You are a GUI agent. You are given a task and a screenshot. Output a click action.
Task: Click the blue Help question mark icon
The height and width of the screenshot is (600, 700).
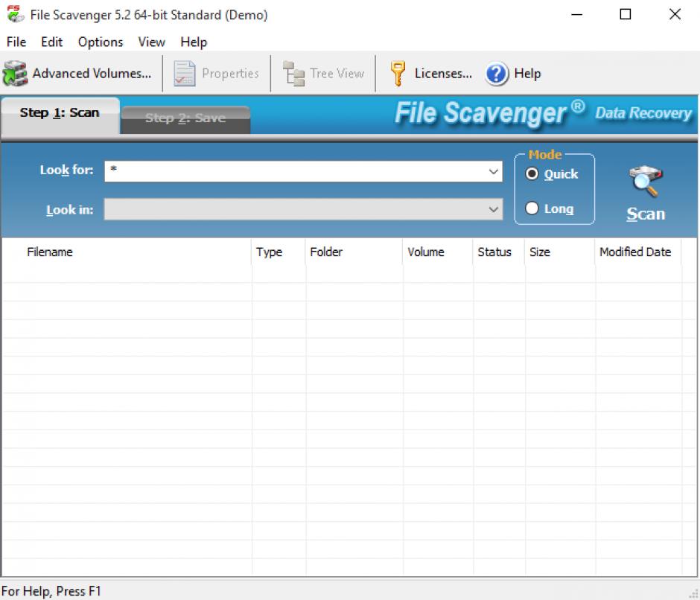(497, 74)
